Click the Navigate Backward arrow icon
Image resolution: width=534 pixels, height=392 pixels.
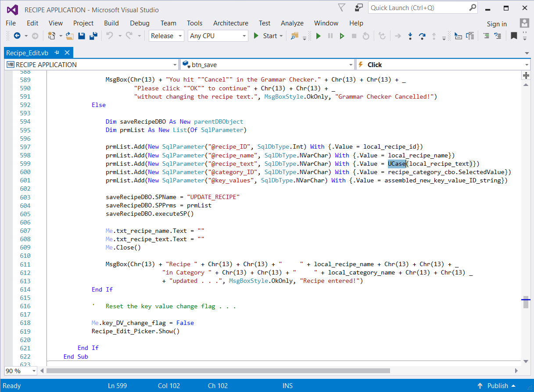click(17, 36)
